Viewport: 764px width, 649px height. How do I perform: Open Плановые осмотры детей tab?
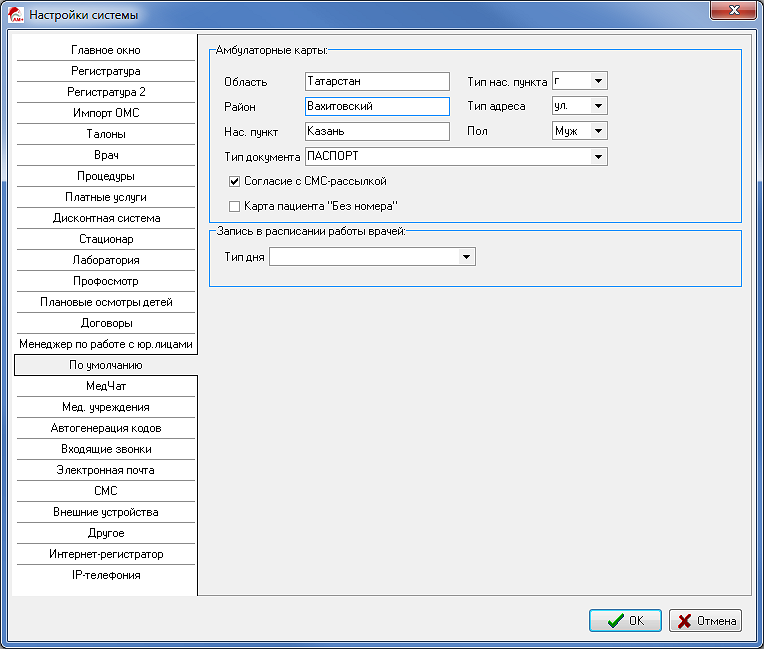pos(106,302)
